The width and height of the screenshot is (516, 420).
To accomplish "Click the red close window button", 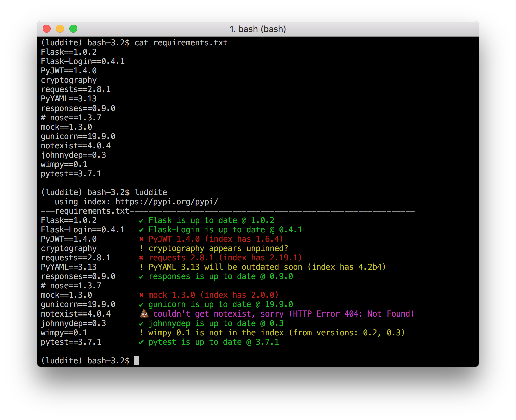I will coord(47,29).
